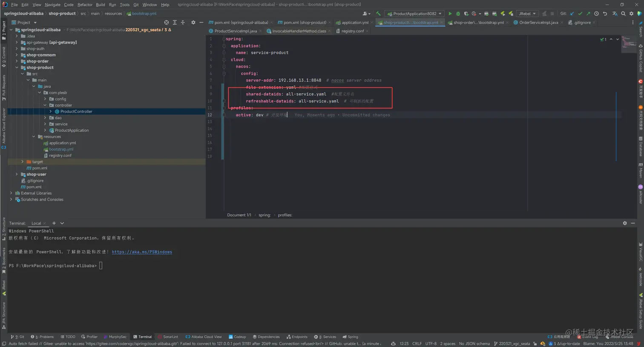Image resolution: width=644 pixels, height=347 pixels.
Task: Expand External Libraries node
Action: pos(11,193)
